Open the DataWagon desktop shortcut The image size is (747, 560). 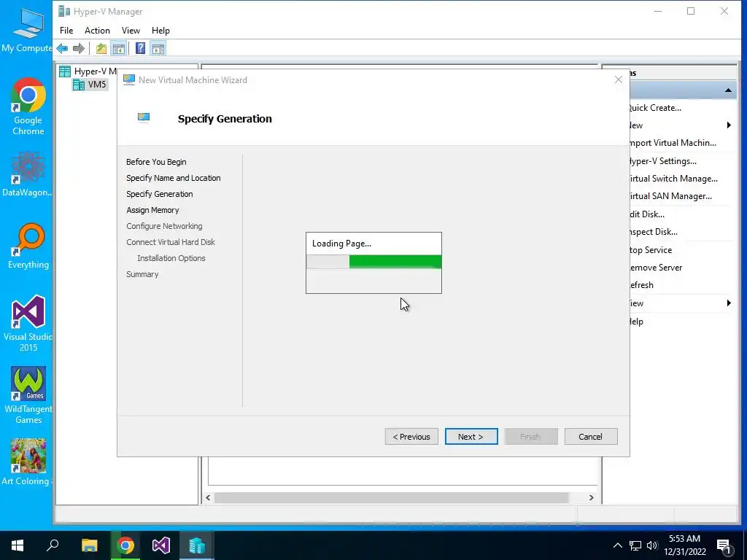pos(27,174)
